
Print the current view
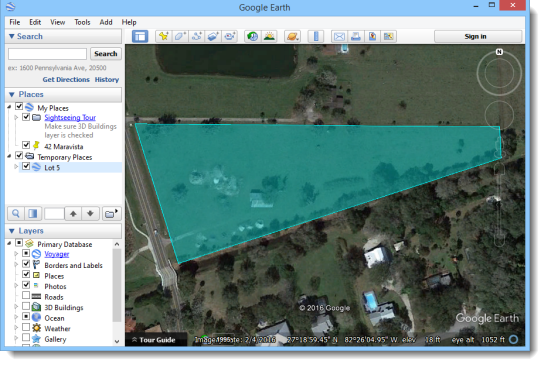[356, 36]
